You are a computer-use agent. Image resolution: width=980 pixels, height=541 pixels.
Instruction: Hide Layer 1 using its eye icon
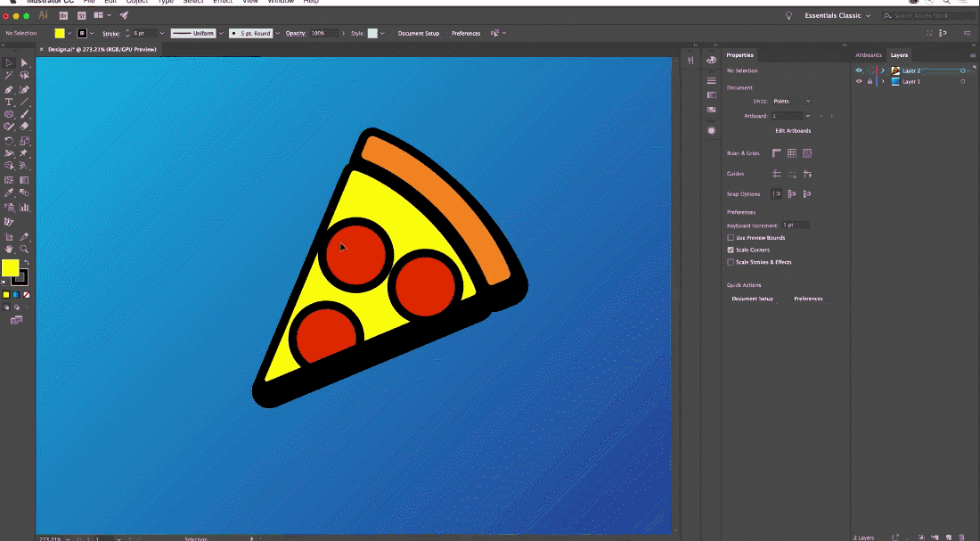coord(859,81)
